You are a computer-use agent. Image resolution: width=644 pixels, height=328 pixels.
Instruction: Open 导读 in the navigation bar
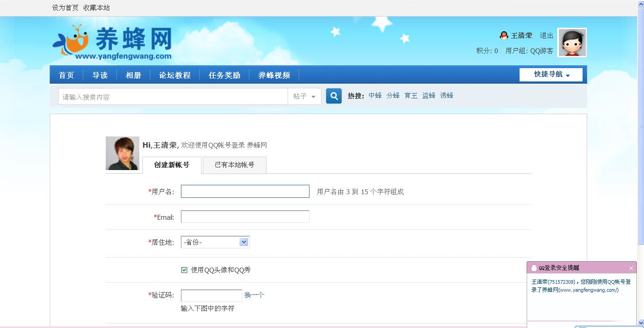100,75
